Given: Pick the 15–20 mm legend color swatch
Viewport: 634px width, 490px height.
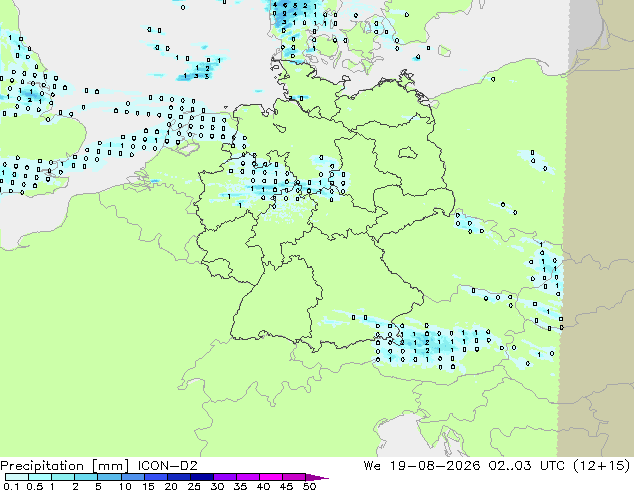Looking at the screenshot, I should click(x=155, y=477).
